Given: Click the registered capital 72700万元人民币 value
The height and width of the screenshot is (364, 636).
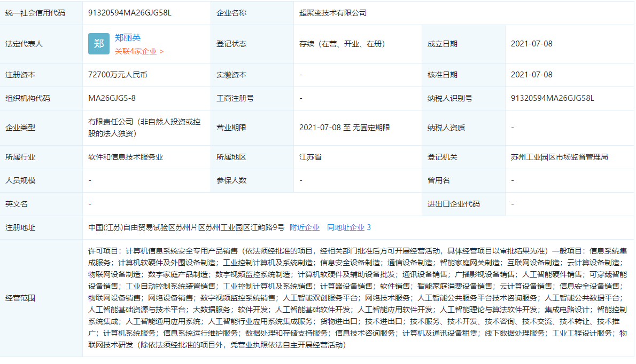Looking at the screenshot, I should click(x=118, y=75).
